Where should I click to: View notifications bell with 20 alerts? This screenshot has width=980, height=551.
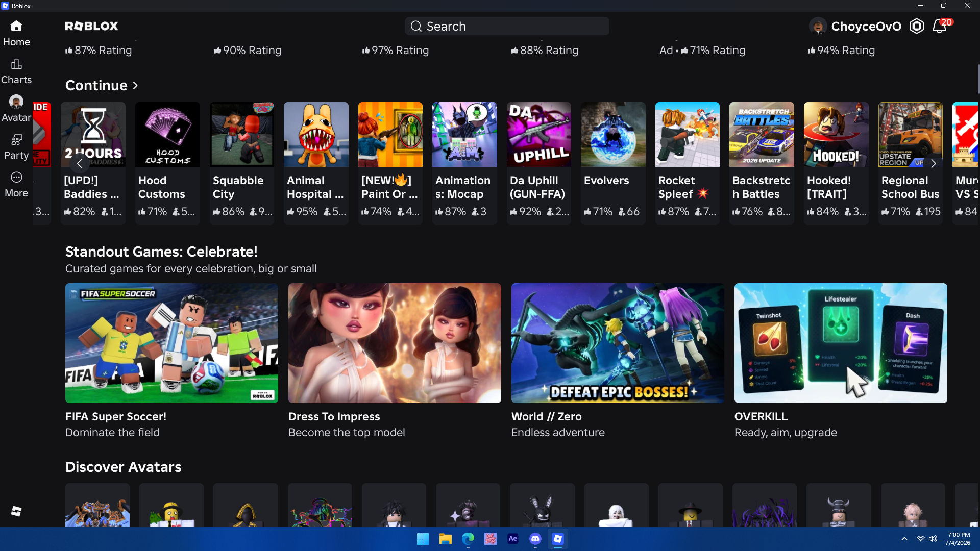(940, 26)
